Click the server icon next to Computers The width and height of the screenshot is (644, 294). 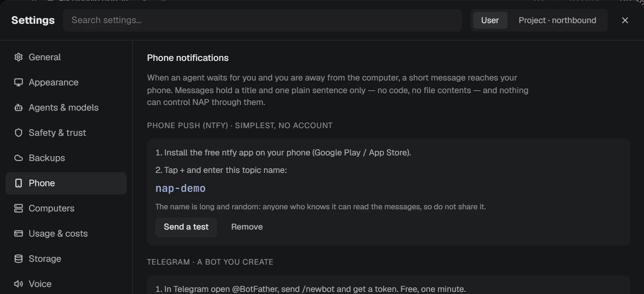pyautogui.click(x=19, y=208)
